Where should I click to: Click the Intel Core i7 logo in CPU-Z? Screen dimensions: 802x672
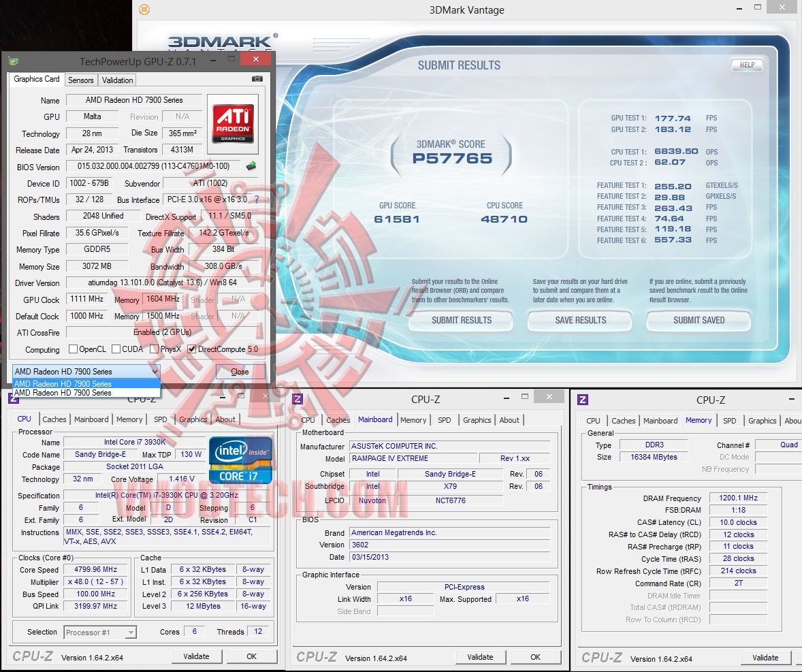coord(240,460)
